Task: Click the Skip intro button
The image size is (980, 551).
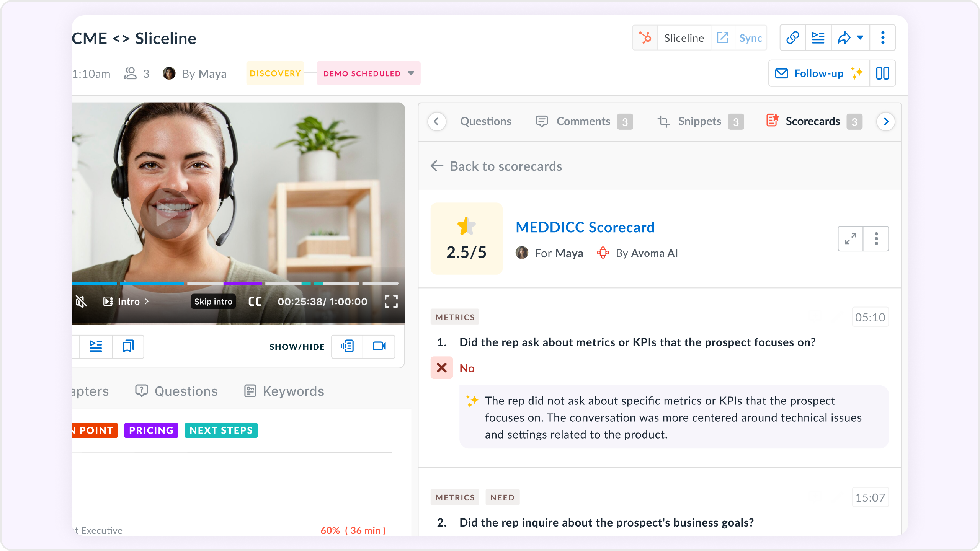Action: [213, 302]
